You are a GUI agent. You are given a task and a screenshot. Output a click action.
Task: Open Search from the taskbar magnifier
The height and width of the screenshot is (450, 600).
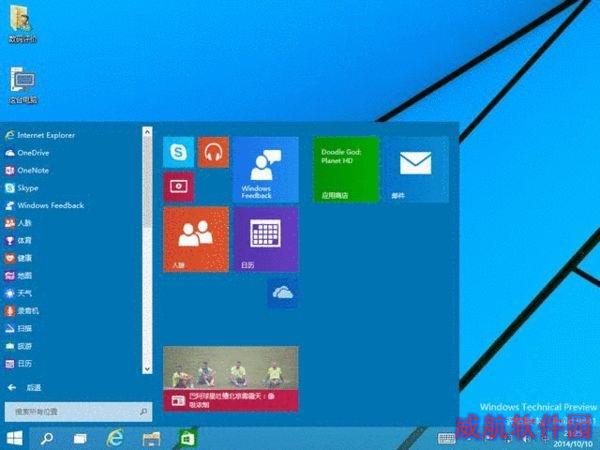(47, 438)
